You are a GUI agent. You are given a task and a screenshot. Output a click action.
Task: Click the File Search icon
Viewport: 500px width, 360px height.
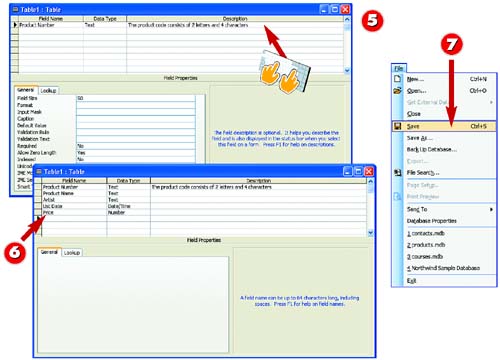click(x=397, y=172)
